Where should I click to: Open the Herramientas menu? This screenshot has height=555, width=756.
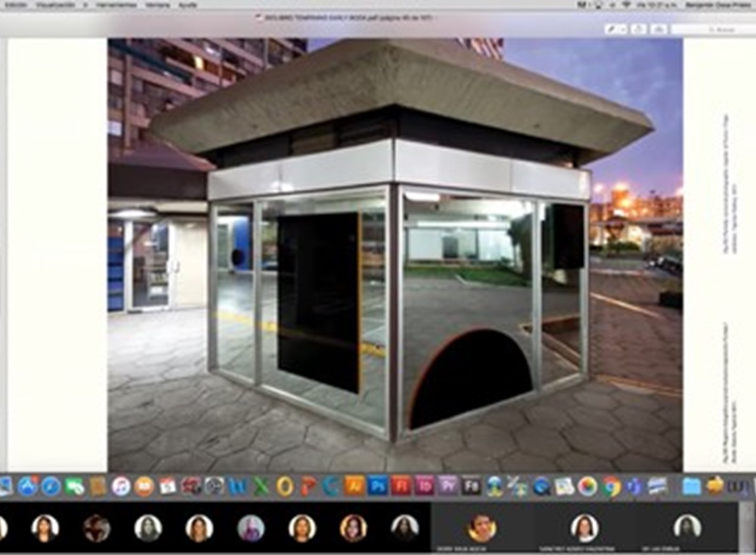click(116, 4)
